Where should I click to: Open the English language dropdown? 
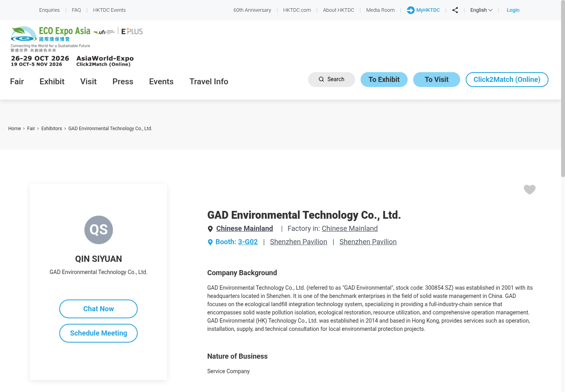coord(481,10)
